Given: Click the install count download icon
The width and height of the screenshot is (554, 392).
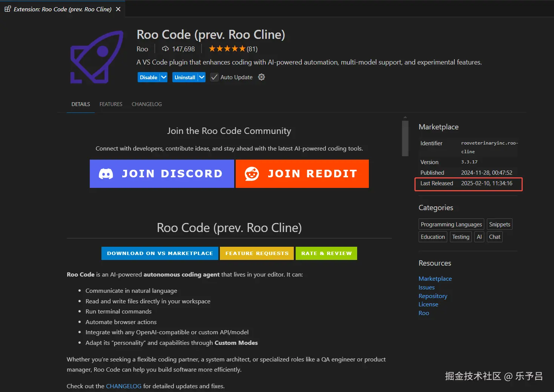Looking at the screenshot, I should pyautogui.click(x=165, y=49).
